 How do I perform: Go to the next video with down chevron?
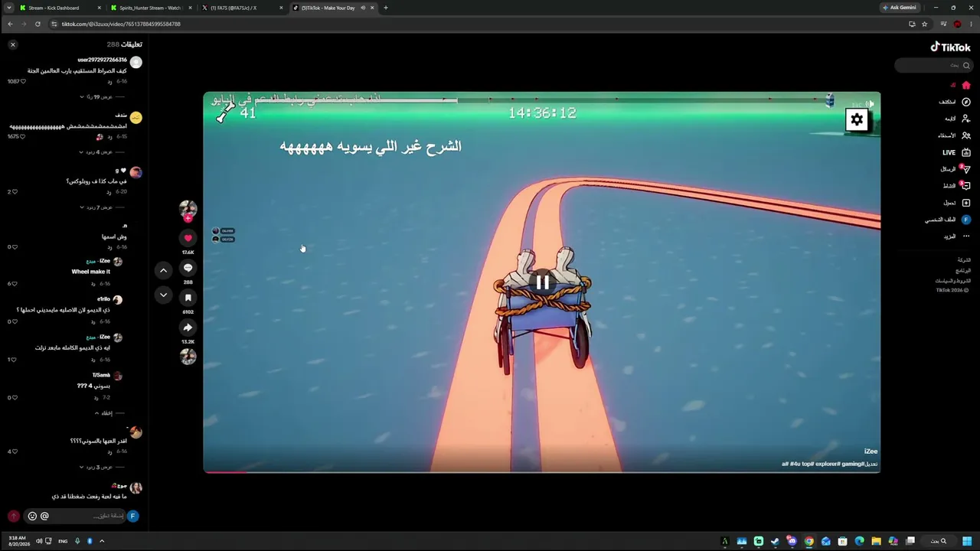[x=163, y=295]
